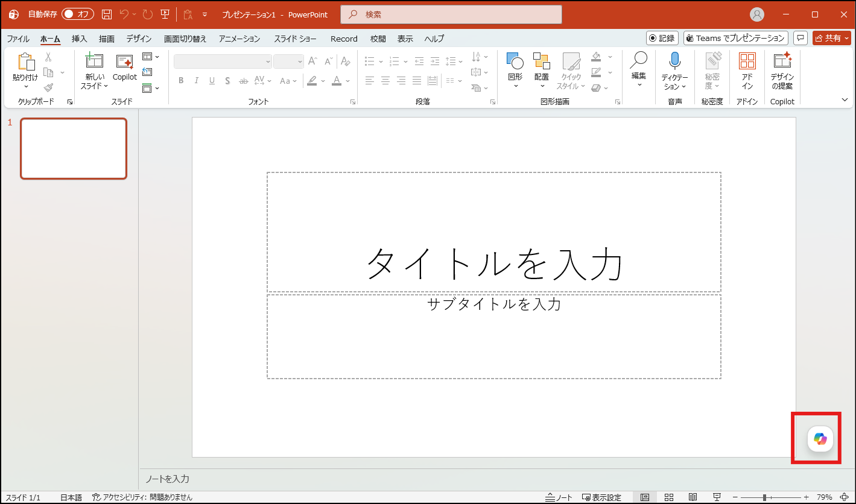Select slide 1 thumbnail
856x504 pixels.
74,148
